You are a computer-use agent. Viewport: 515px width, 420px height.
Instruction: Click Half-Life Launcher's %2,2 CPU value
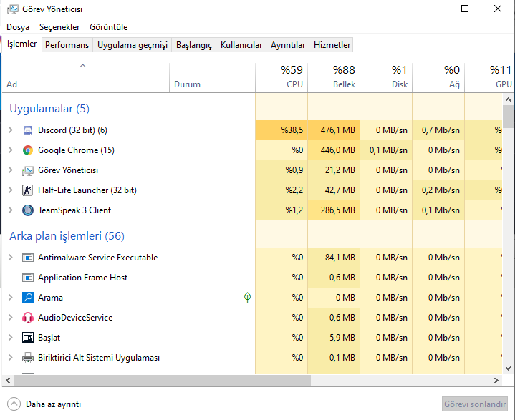pyautogui.click(x=294, y=190)
